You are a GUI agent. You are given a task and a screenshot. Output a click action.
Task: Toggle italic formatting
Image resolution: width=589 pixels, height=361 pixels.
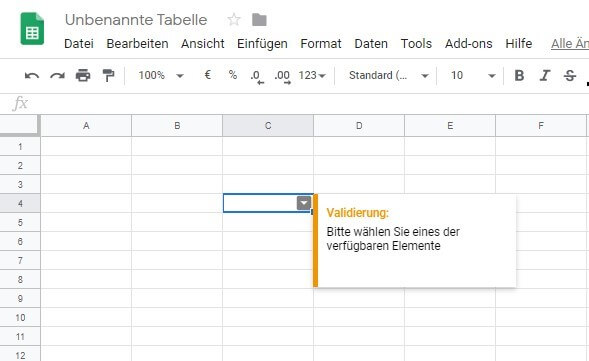545,76
